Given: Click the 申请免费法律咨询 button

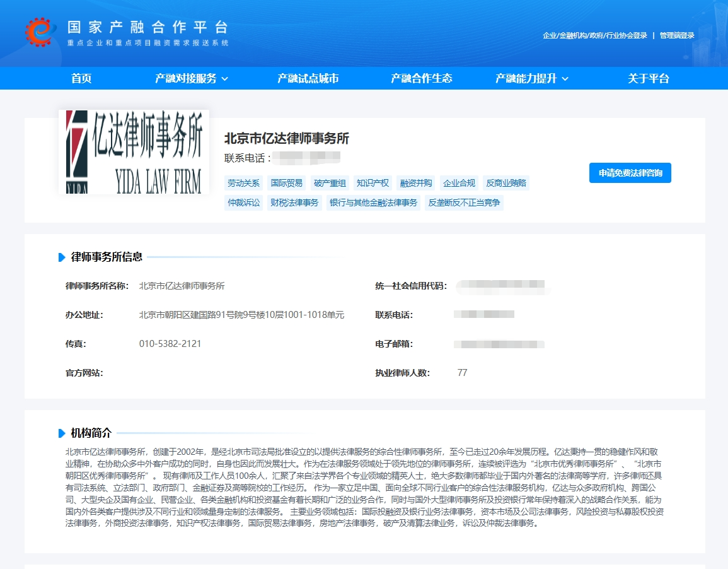Looking at the screenshot, I should [630, 173].
